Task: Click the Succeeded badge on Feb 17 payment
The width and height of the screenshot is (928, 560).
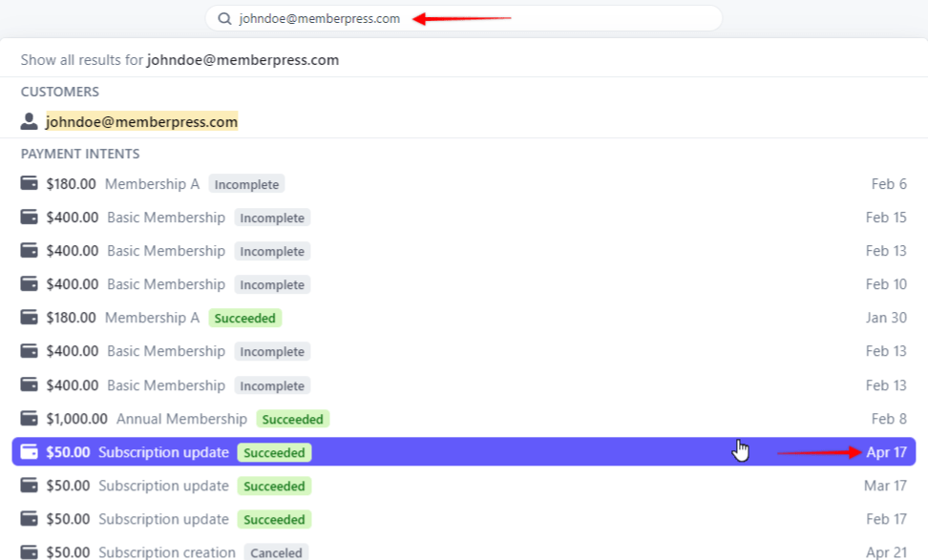Action: (x=275, y=519)
